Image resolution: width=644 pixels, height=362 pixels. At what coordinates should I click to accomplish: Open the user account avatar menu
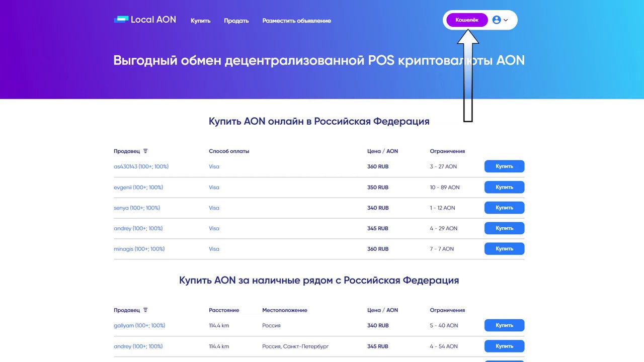[497, 20]
